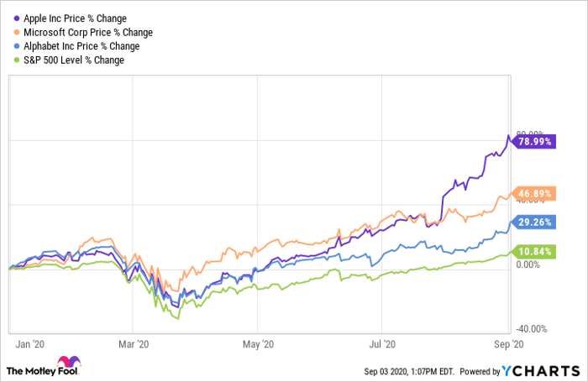Click the 29.26% Alphabet value tag
Screen dimensions: 588x382
[x=531, y=222]
